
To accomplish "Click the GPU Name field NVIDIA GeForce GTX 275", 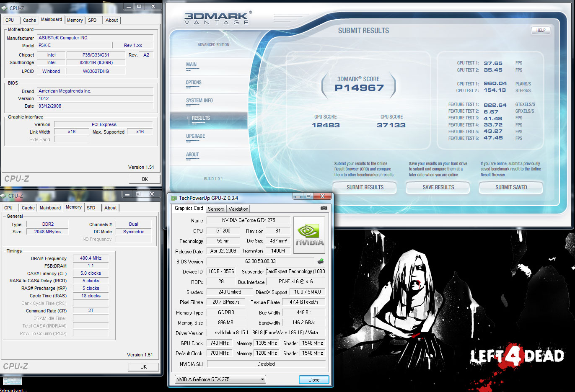I will click(248, 220).
